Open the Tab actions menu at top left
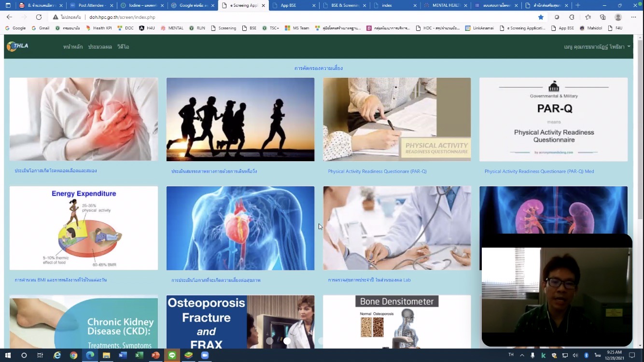 tap(8, 5)
